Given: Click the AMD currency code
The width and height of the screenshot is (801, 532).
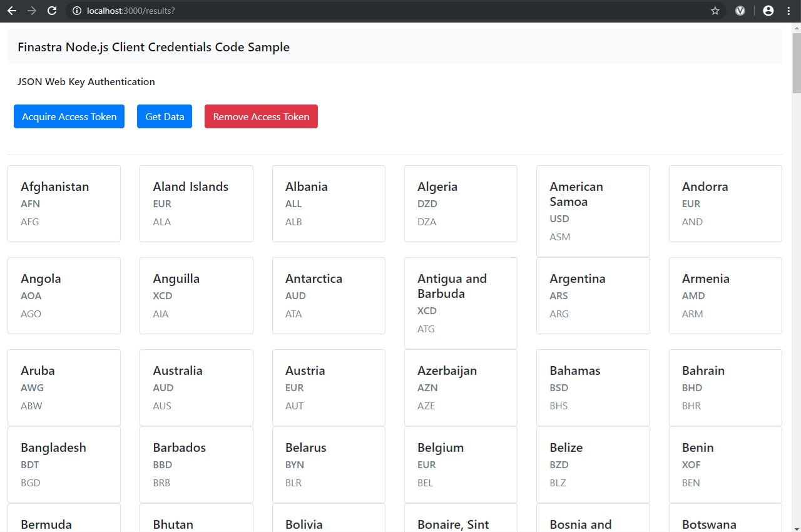Looking at the screenshot, I should 693,295.
